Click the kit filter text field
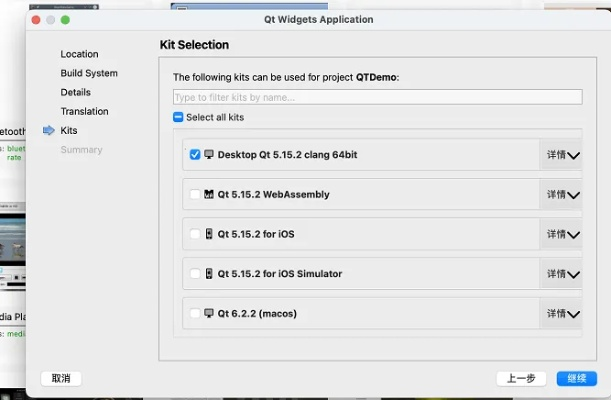Image resolution: width=611 pixels, height=400 pixels. (x=377, y=97)
